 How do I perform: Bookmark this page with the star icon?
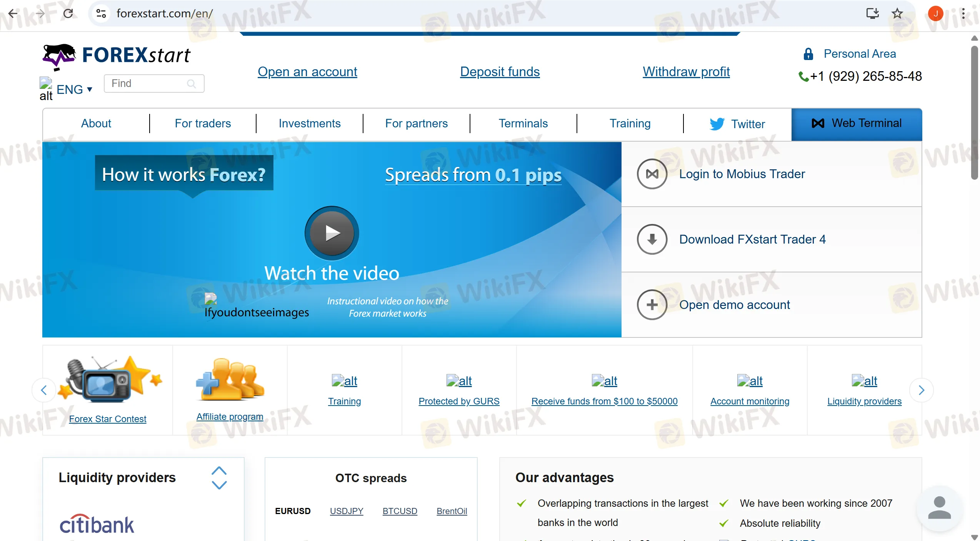(x=897, y=13)
